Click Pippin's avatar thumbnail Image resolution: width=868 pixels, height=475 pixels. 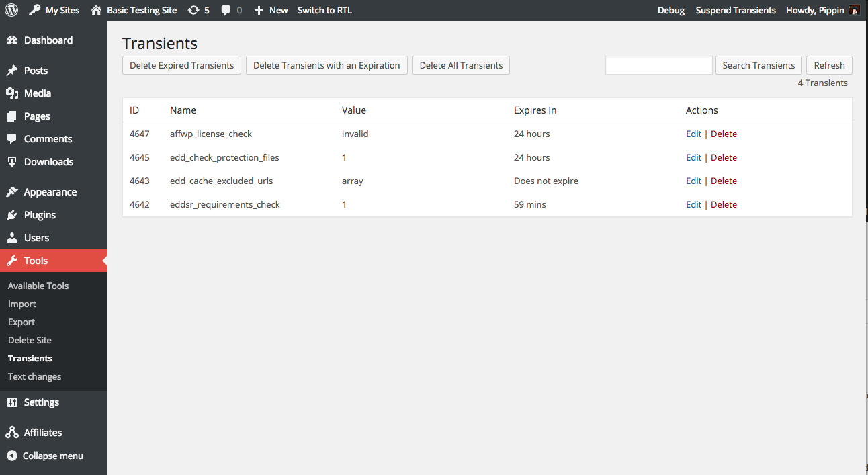pos(855,10)
